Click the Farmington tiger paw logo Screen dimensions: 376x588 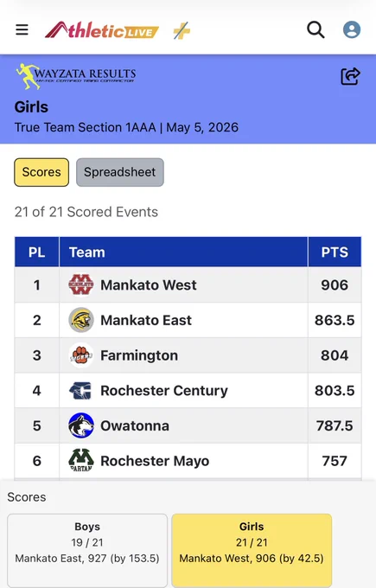tap(81, 355)
